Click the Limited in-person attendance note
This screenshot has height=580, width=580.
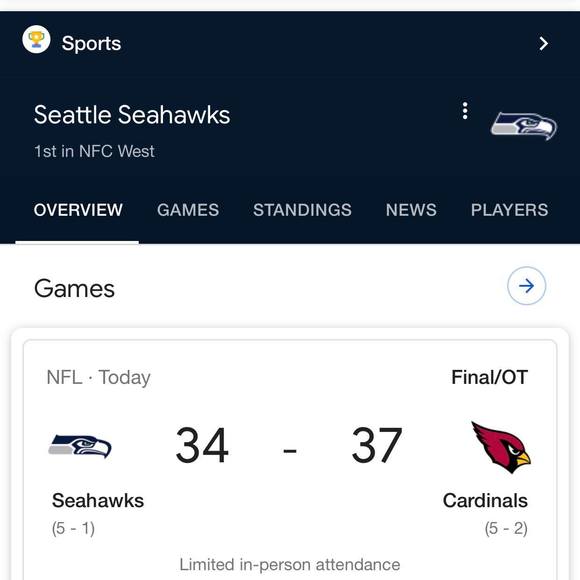[290, 565]
